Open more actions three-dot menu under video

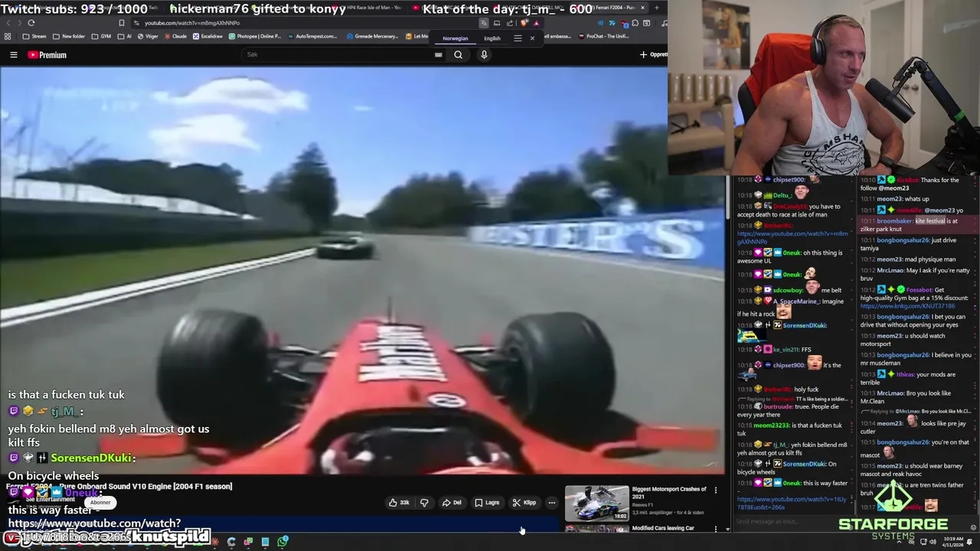[552, 503]
